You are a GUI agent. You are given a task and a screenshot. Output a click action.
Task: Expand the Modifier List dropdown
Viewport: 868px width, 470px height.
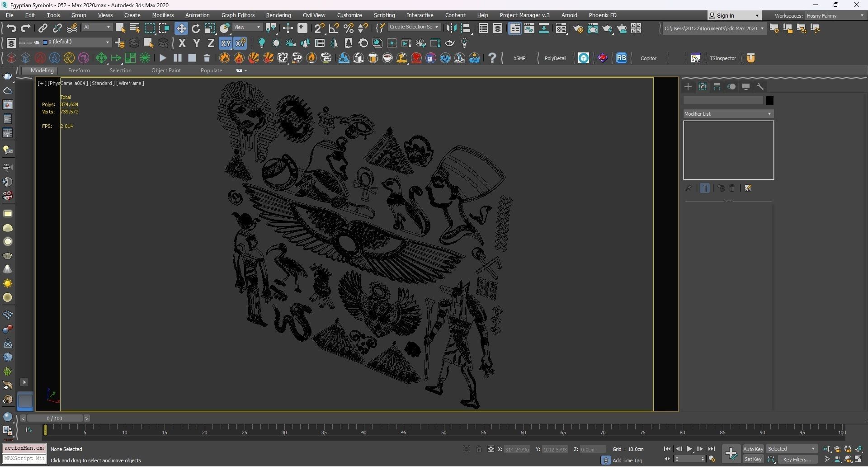coord(728,114)
